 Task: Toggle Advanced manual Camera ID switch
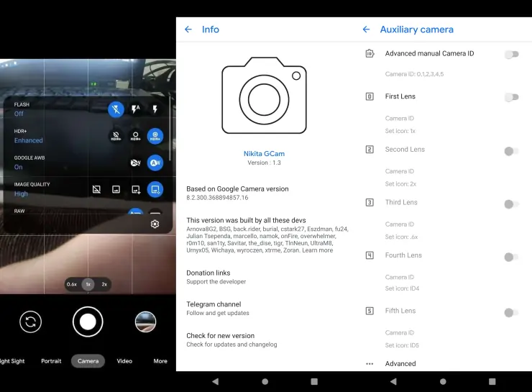coord(512,54)
